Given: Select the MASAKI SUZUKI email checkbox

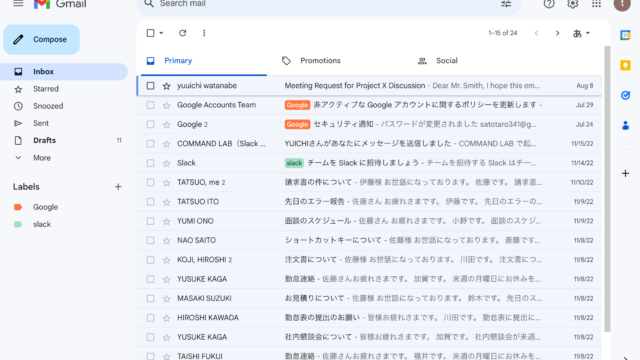Looking at the screenshot, I should [x=150, y=298].
